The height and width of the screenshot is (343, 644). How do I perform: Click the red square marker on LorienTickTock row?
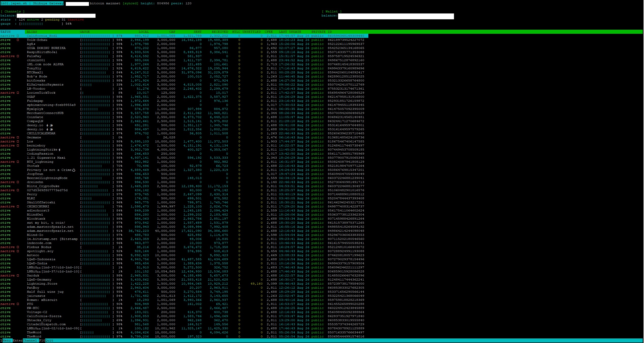coord(18,93)
